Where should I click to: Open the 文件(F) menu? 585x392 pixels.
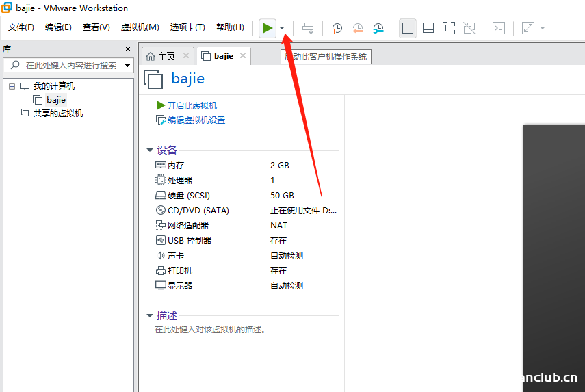pos(21,27)
